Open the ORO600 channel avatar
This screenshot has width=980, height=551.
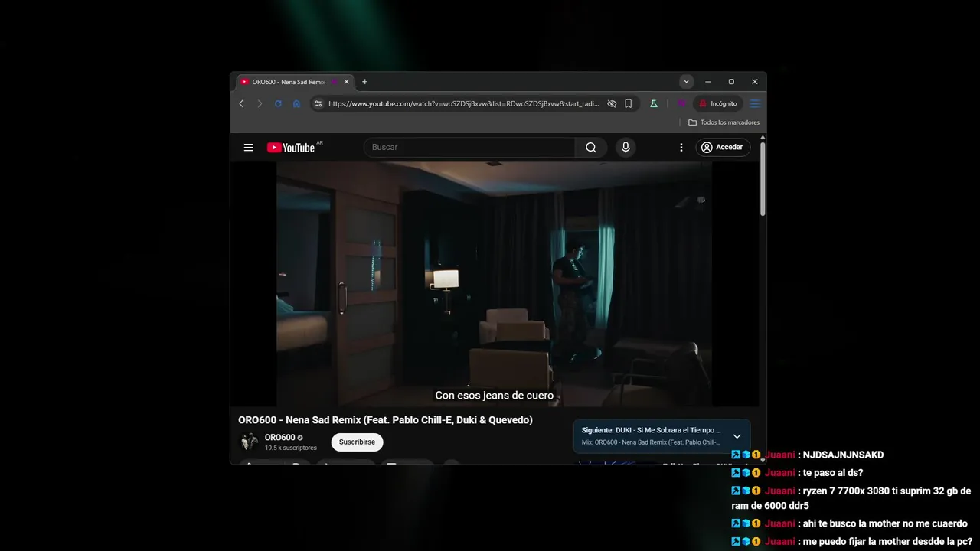click(x=250, y=442)
